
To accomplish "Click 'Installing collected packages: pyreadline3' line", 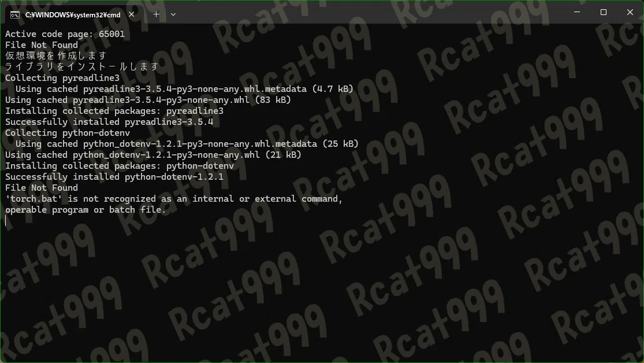I will tap(114, 111).
